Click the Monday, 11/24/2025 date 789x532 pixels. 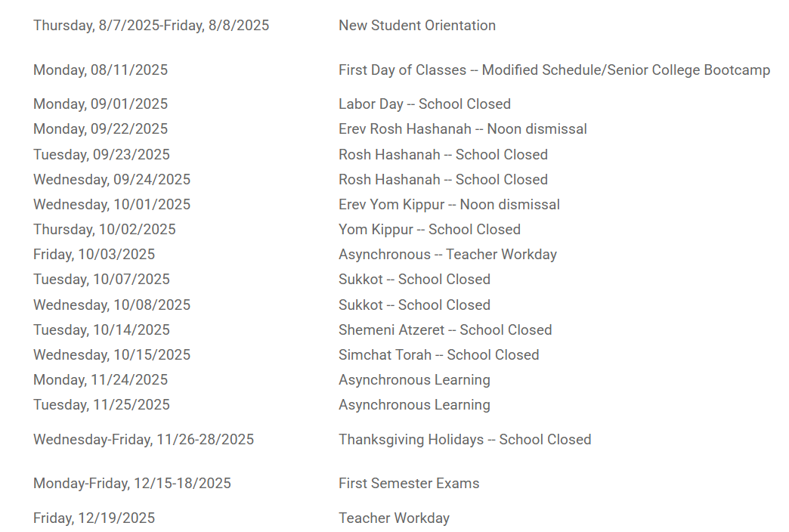pos(101,380)
